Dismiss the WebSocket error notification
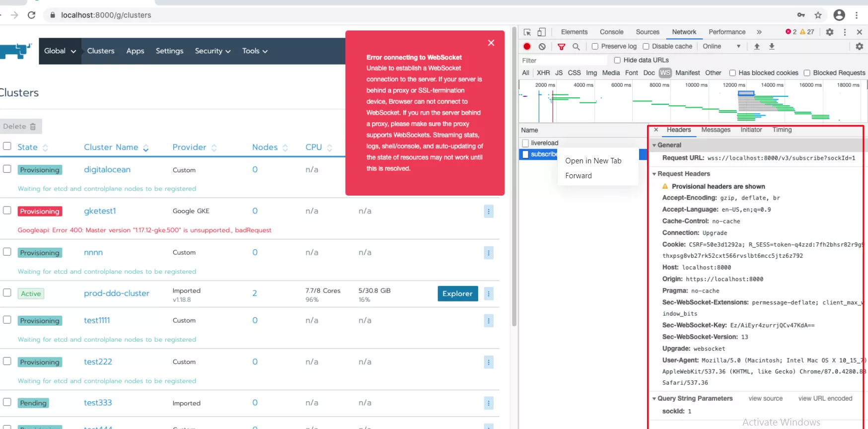 (x=491, y=43)
